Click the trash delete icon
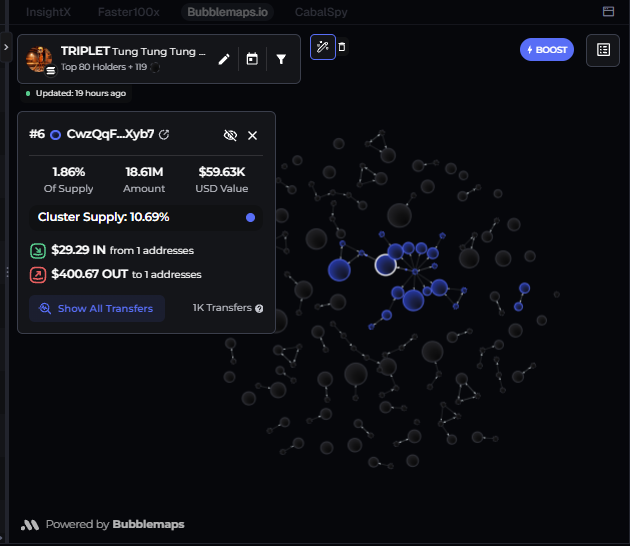This screenshot has height=546, width=630. click(342, 47)
